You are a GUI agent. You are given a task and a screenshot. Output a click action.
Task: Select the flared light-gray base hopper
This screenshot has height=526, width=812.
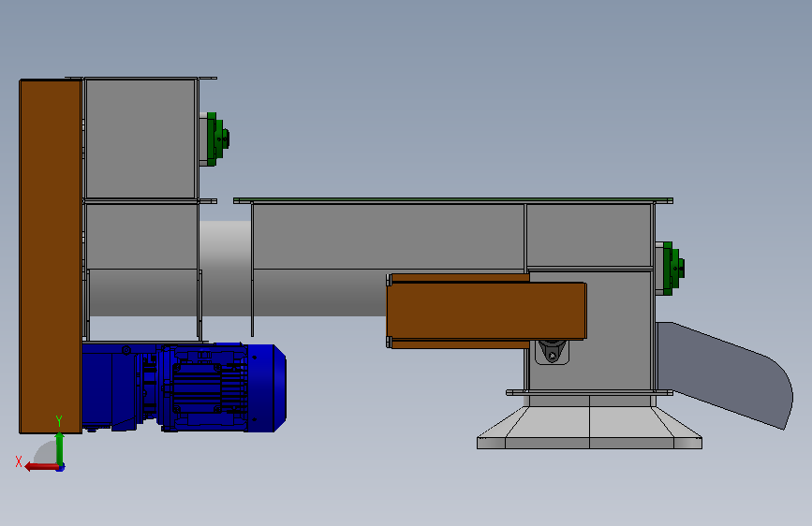tap(589, 427)
